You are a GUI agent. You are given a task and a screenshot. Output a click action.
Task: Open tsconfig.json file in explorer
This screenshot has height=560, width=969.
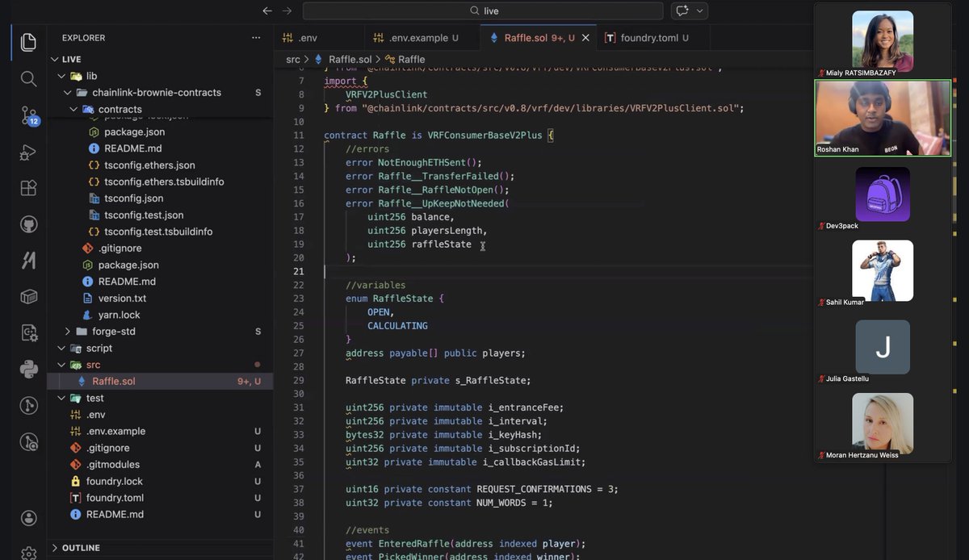[133, 199]
